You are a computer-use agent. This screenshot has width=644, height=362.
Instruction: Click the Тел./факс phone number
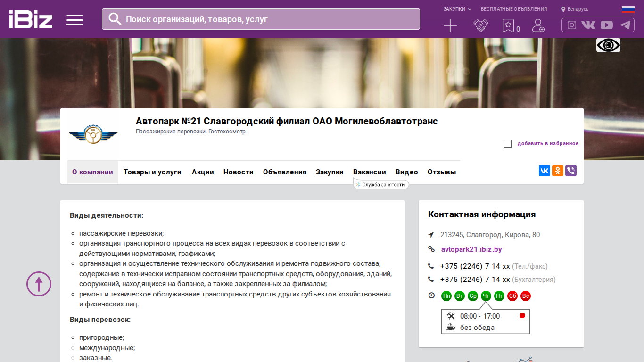(475, 266)
